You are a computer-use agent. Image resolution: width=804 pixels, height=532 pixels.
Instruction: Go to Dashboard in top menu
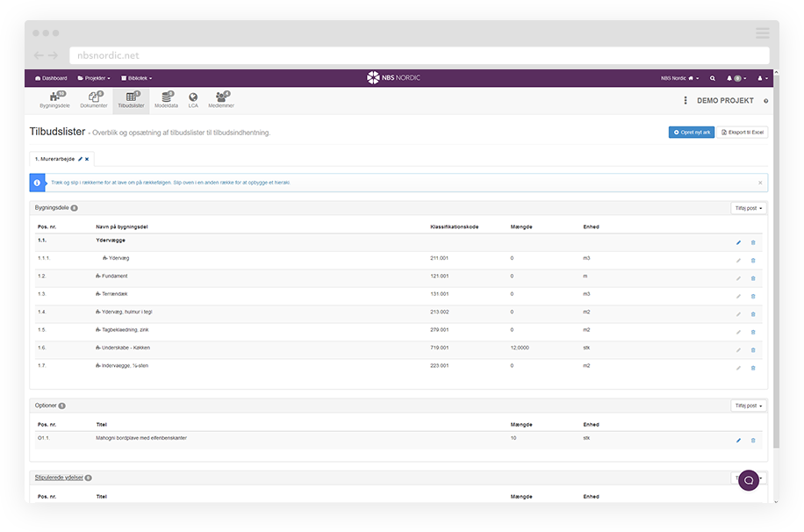51,78
